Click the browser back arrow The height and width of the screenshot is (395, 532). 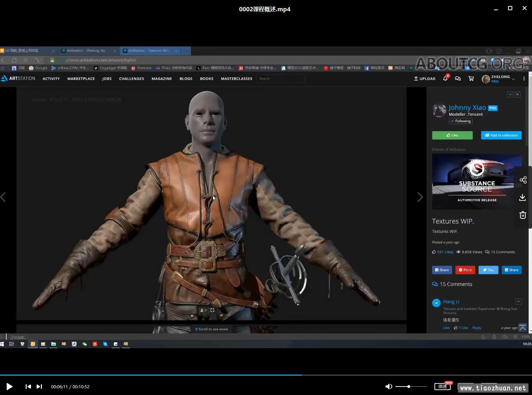(3, 60)
